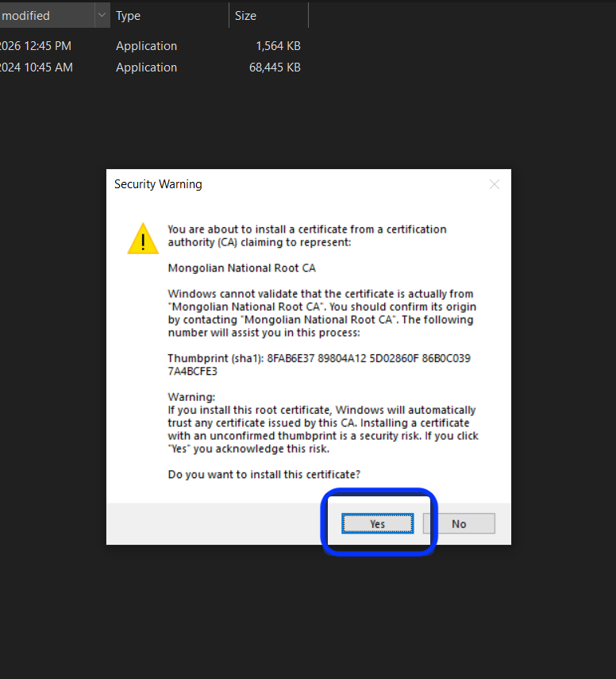Click 'Do you want to install this certificate?'
Screen dimensions: 616x679
point(264,475)
